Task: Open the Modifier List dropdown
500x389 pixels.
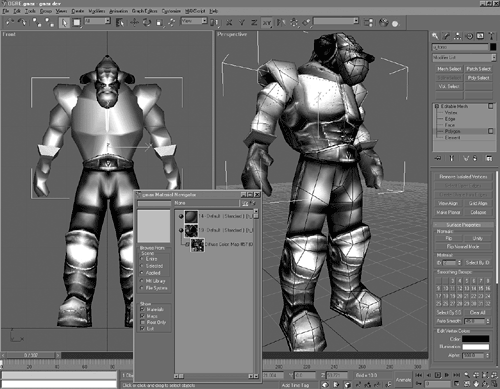Action: point(464,58)
